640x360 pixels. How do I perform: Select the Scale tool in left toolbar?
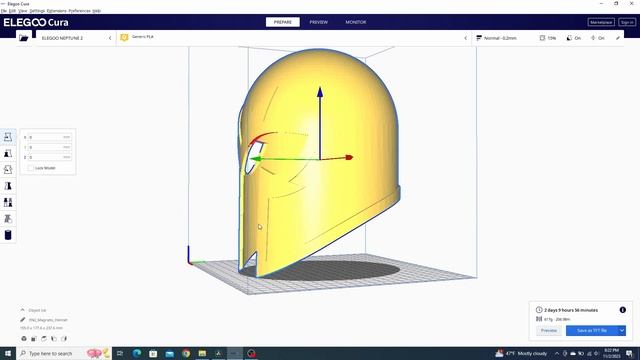tap(8, 153)
